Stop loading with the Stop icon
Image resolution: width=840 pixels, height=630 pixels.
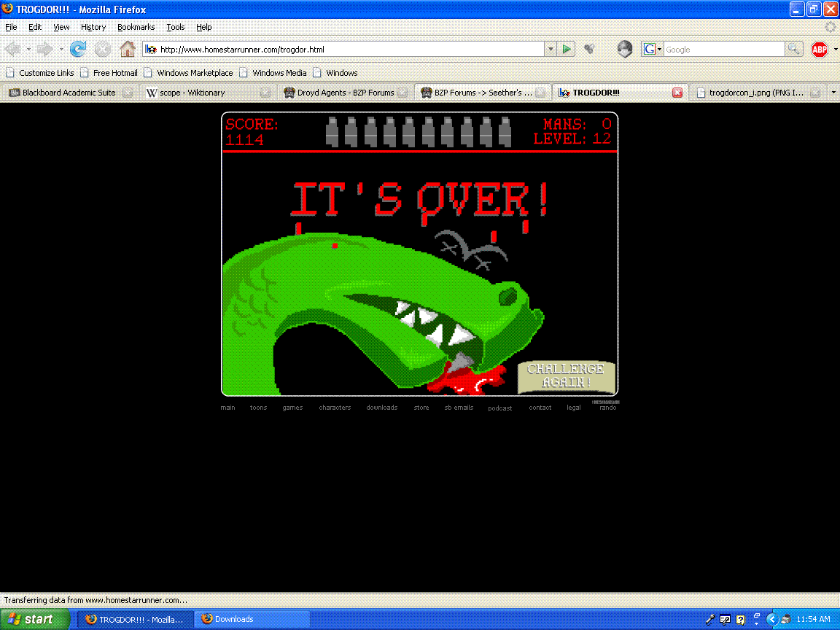point(103,50)
